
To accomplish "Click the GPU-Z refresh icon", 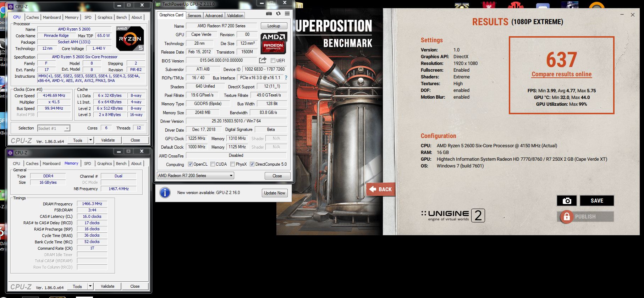I will point(278,13).
